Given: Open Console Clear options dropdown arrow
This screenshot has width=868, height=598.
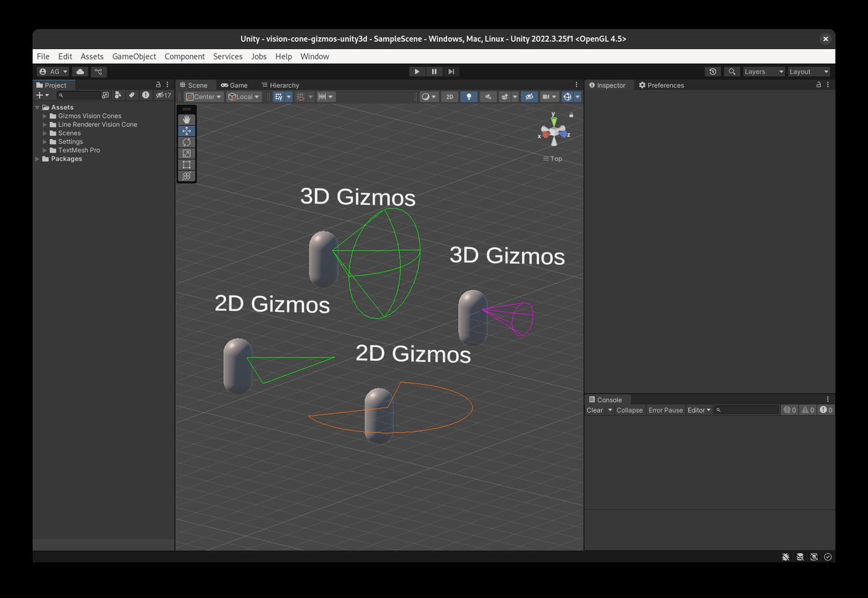Looking at the screenshot, I should coord(610,410).
